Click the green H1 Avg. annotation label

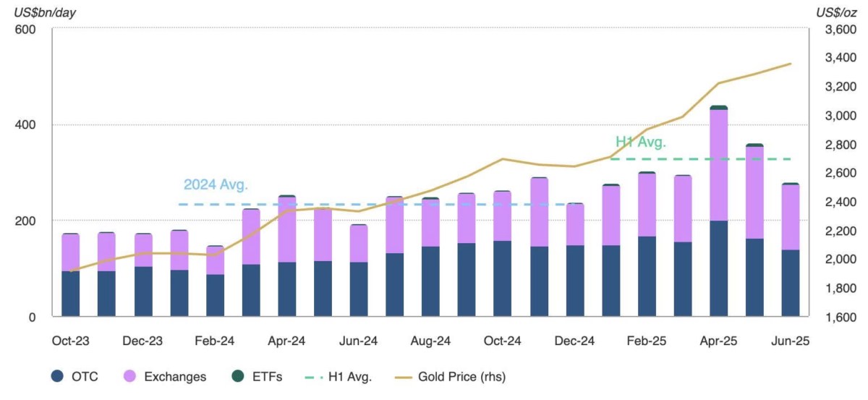[x=640, y=142]
